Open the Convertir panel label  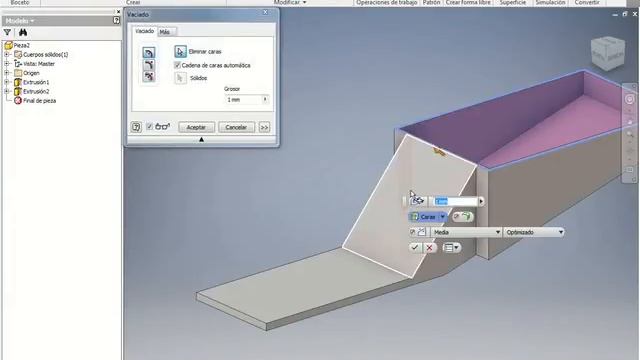click(587, 2)
